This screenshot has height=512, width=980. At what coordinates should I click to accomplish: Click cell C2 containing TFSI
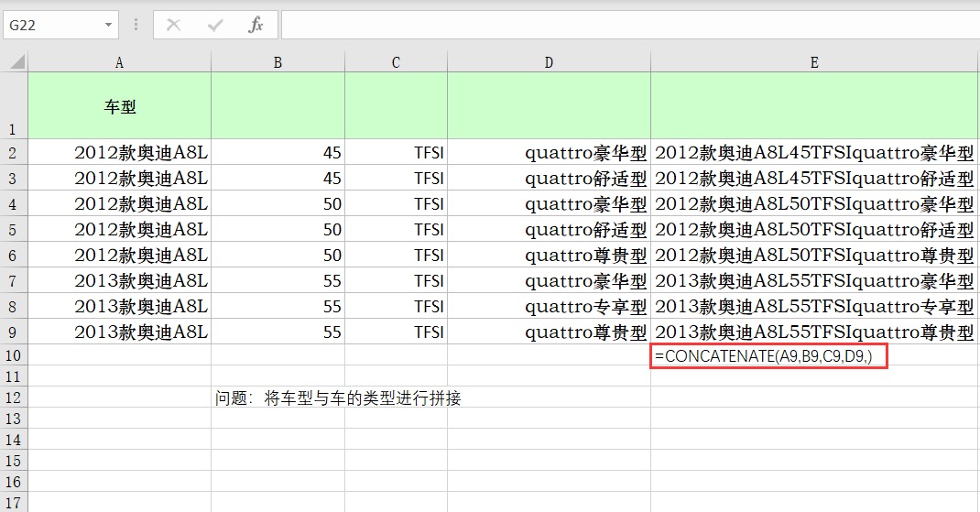[x=396, y=153]
